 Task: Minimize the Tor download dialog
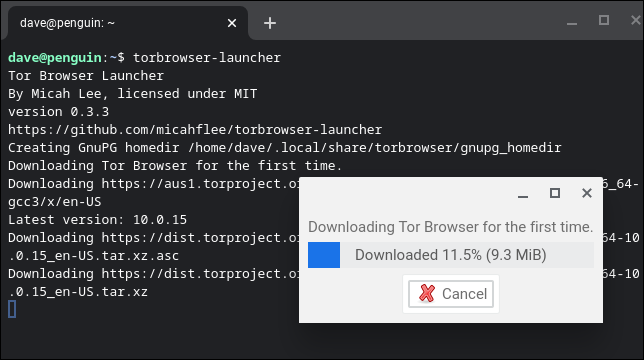click(523, 193)
